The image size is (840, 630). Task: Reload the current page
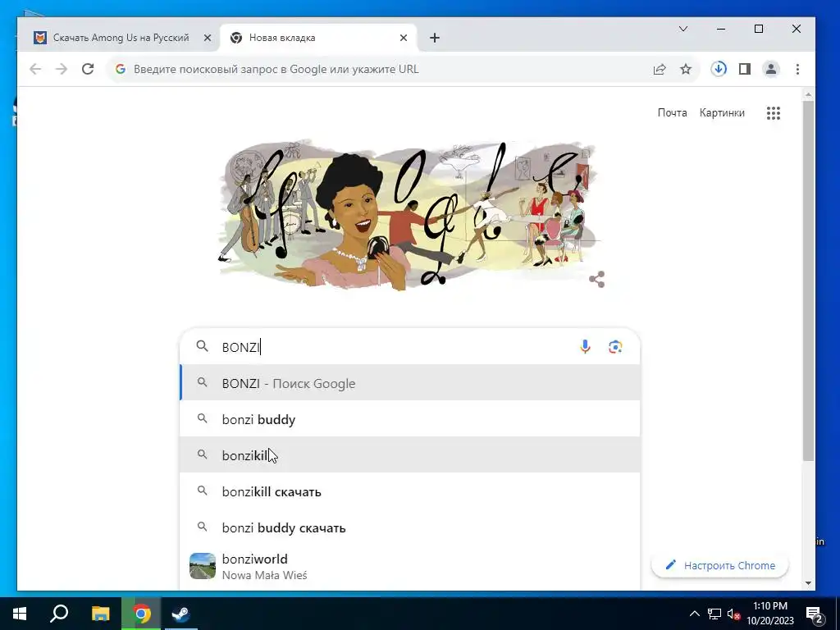pyautogui.click(x=88, y=69)
